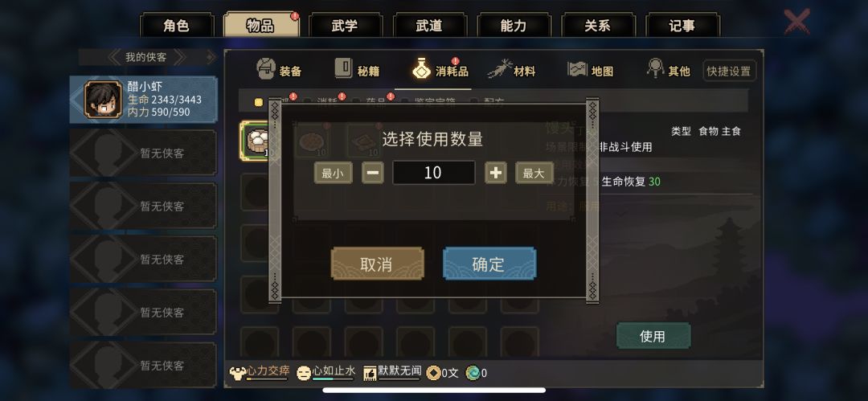Screen dimensions: 868x401
Task: Click the plus button to increase quantity
Action: [x=495, y=173]
